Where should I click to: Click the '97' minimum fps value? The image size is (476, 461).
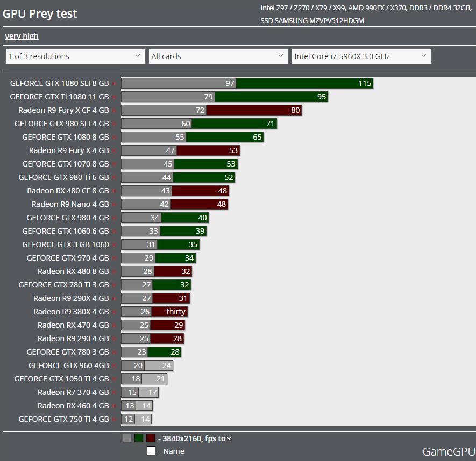230,83
